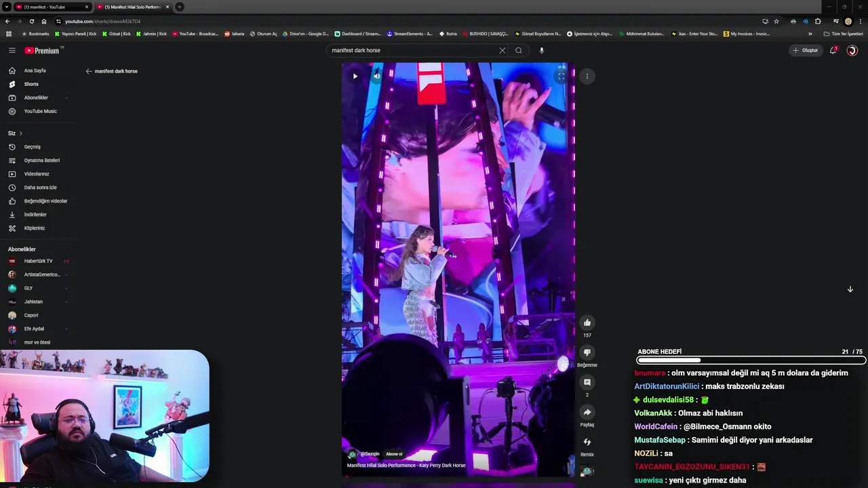
Task: Show hidden bookmarks overflow chevron
Action: (x=810, y=34)
